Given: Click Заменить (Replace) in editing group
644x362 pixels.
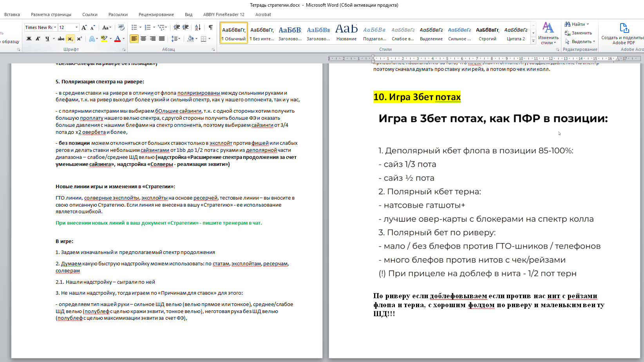Looking at the screenshot, I should click(x=578, y=33).
